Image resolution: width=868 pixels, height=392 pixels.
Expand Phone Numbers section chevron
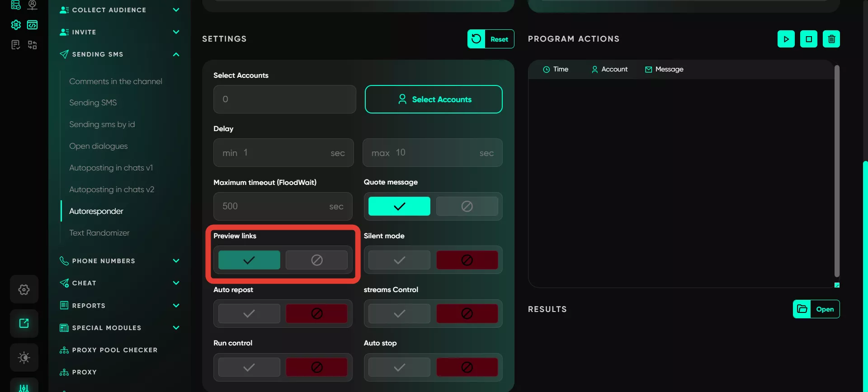(x=176, y=261)
